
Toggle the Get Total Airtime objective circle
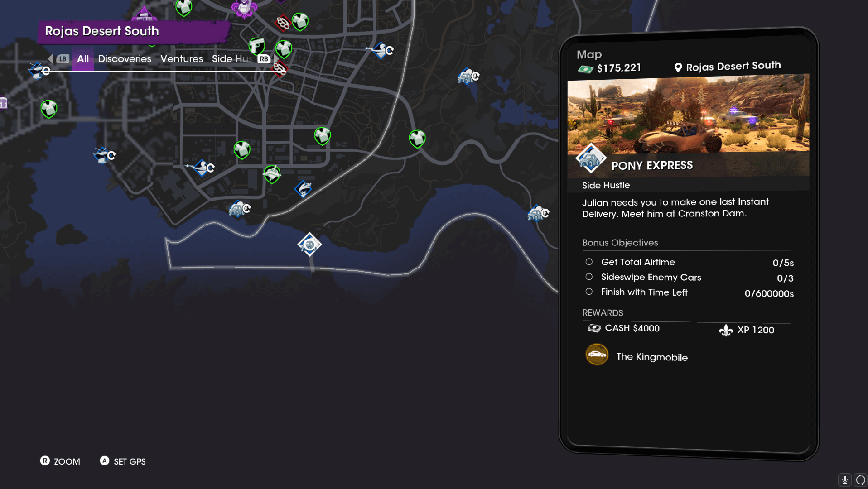pyautogui.click(x=588, y=262)
